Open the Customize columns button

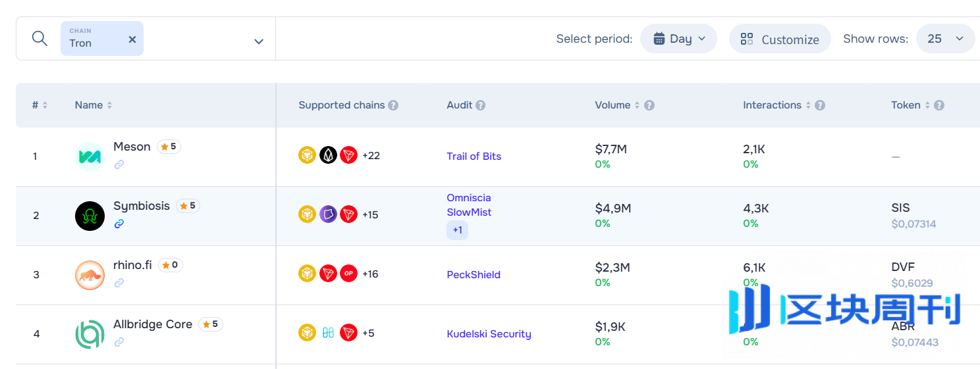780,39
